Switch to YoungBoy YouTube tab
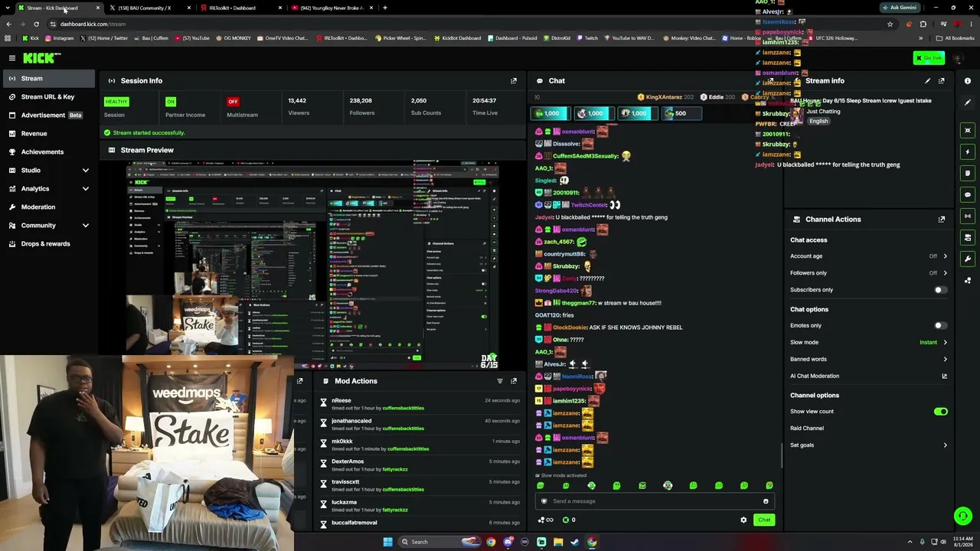Image resolution: width=980 pixels, height=551 pixels. pyautogui.click(x=332, y=8)
